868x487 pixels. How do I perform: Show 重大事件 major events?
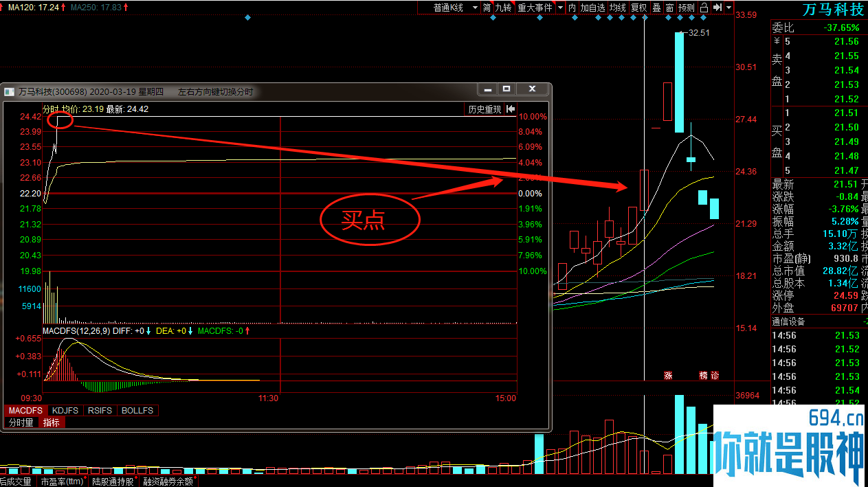point(535,8)
